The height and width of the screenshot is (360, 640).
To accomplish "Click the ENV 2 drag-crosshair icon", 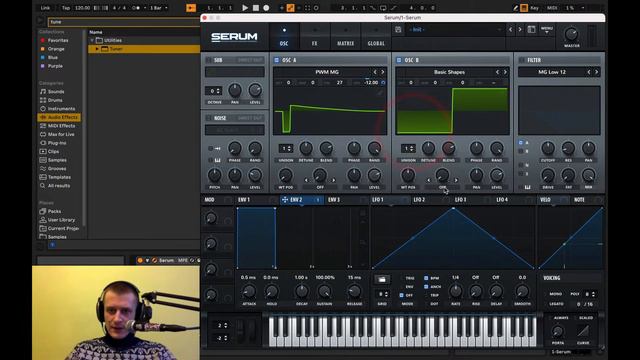I will click(285, 200).
